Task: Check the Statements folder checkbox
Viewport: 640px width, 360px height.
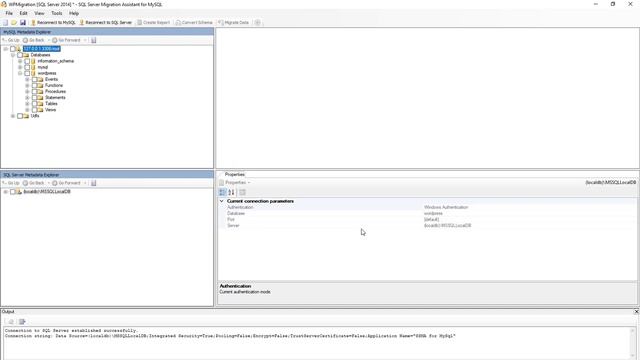Action: (x=34, y=98)
